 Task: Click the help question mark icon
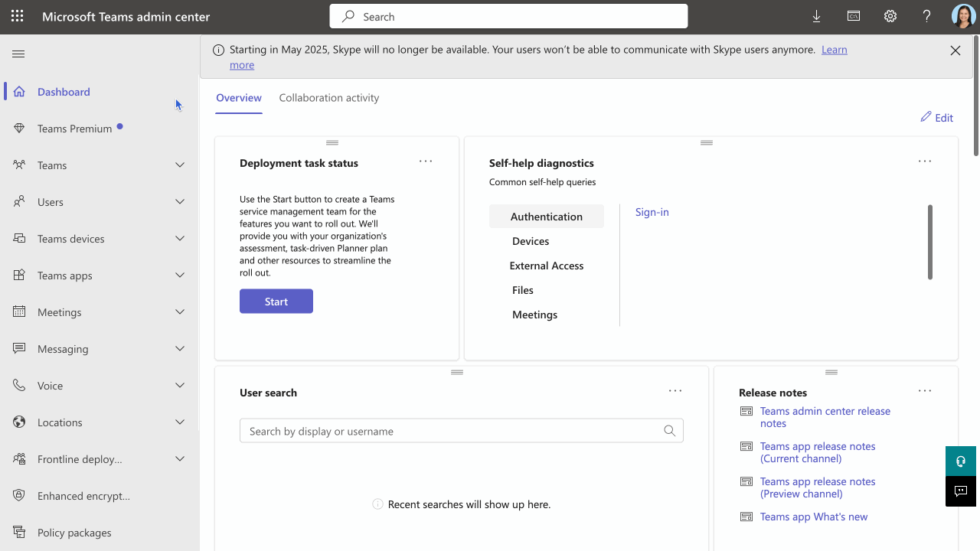coord(926,16)
